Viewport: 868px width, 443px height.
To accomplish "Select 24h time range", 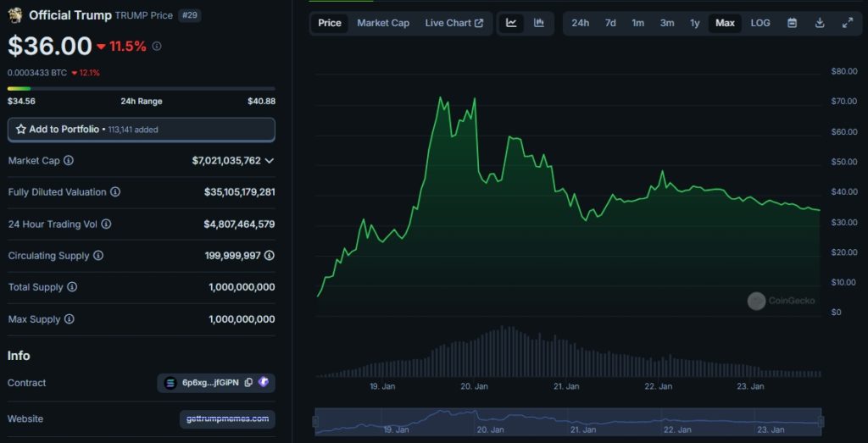I will coord(580,23).
